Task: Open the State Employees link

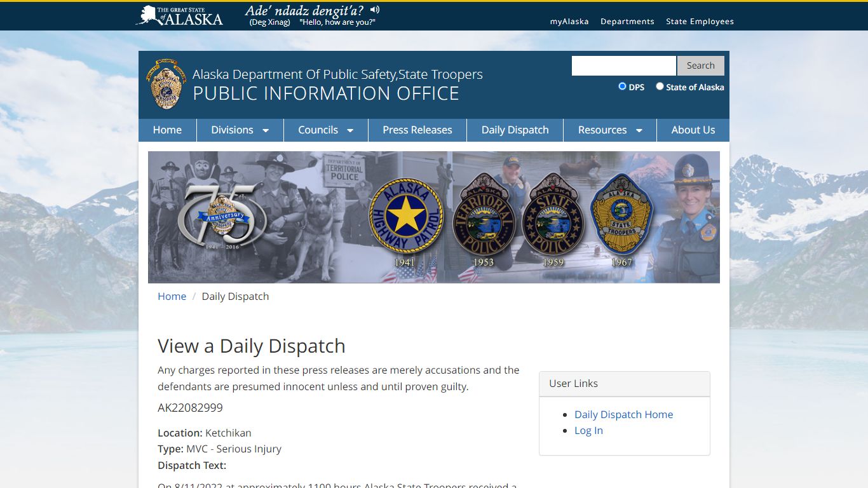Action: click(x=700, y=22)
